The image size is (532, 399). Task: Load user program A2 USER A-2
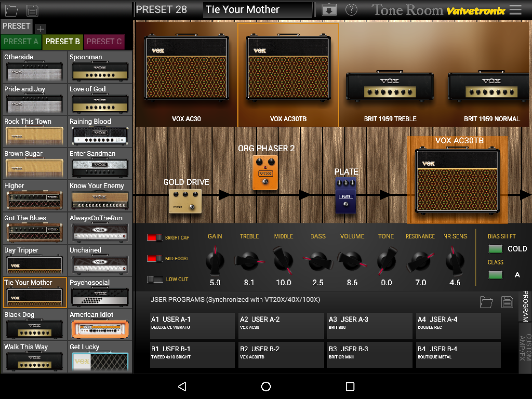281,325
